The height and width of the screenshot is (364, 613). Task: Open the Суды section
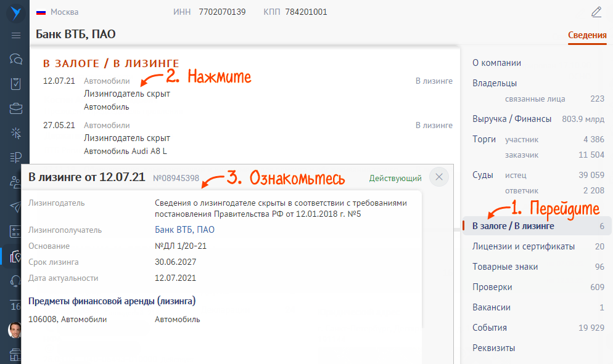pos(482,175)
